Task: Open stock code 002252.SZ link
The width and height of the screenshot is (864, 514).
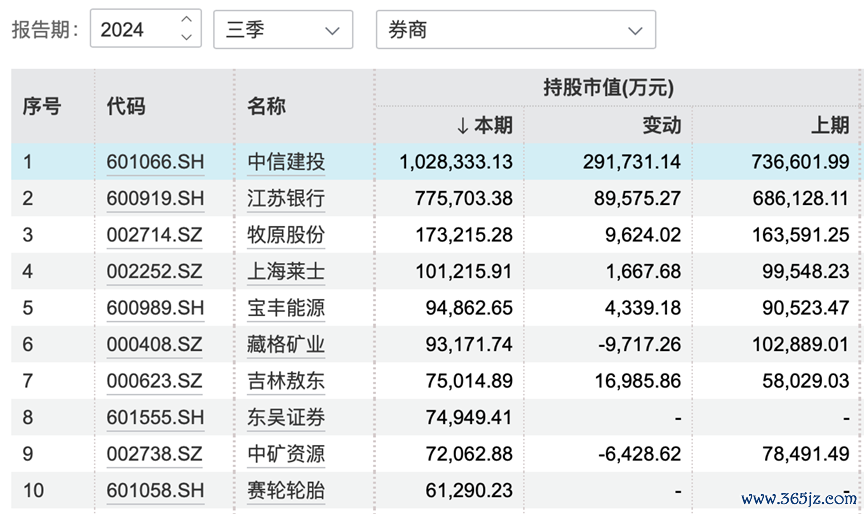Action: click(x=154, y=271)
